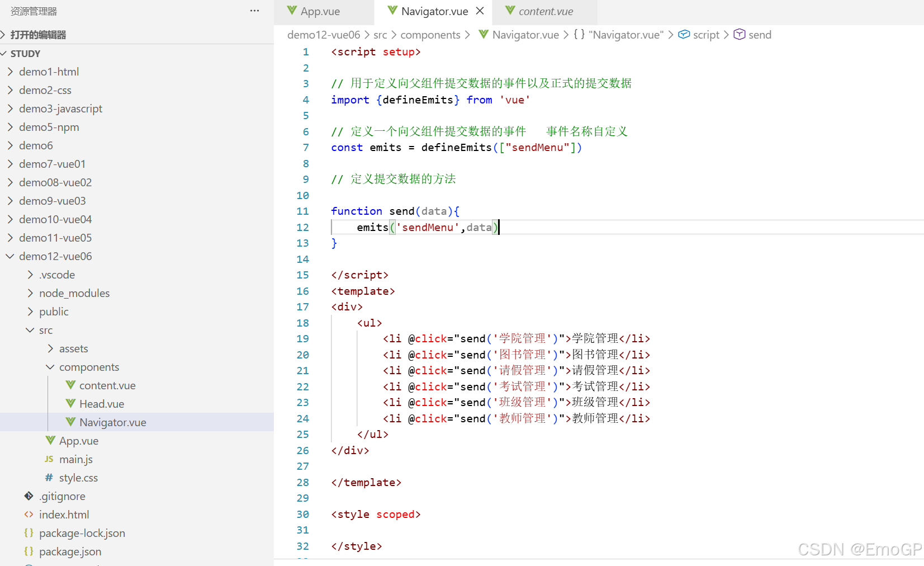Click line number 19 in the gutter
The width and height of the screenshot is (924, 566).
302,338
